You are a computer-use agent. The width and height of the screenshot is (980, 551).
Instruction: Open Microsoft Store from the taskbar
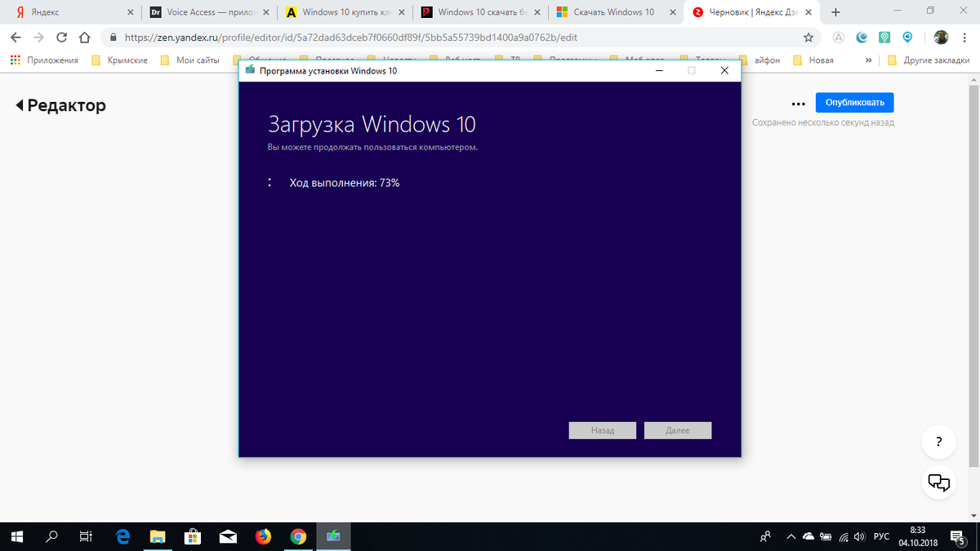point(193,536)
